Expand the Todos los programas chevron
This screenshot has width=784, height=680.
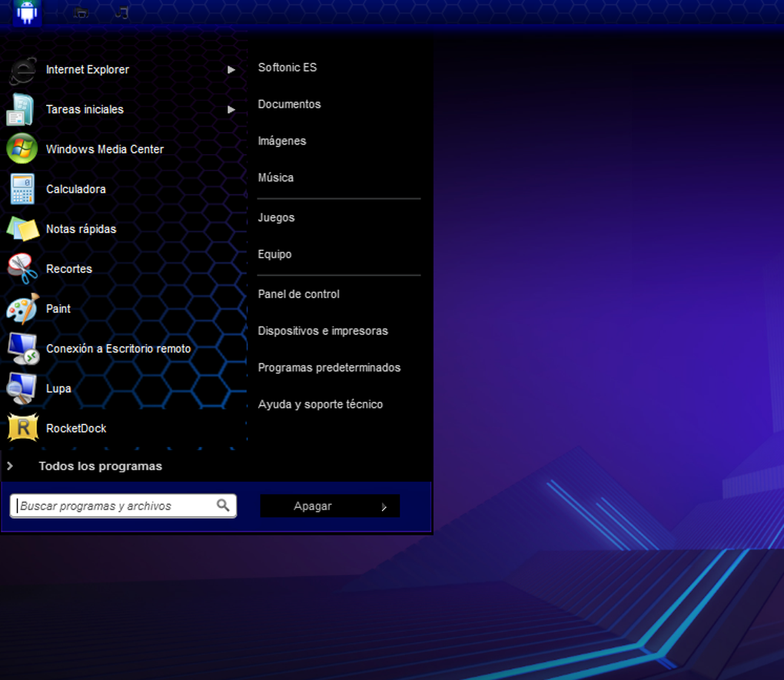tap(10, 466)
